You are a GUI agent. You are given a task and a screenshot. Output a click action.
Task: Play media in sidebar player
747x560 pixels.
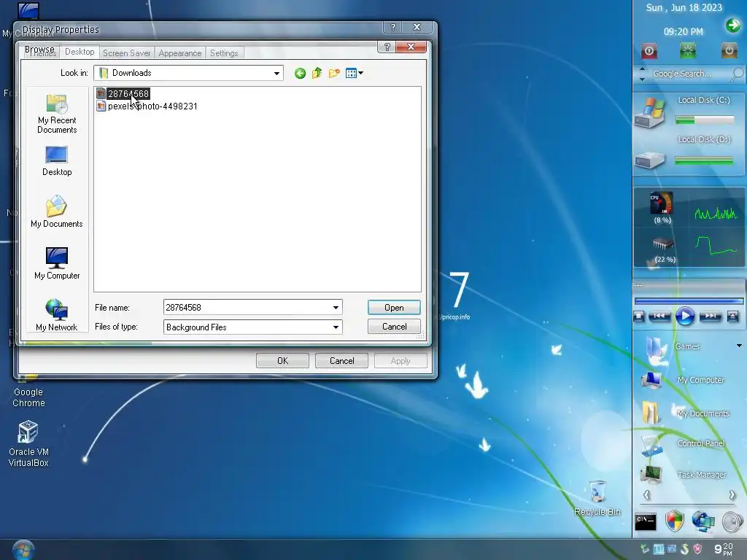point(684,316)
